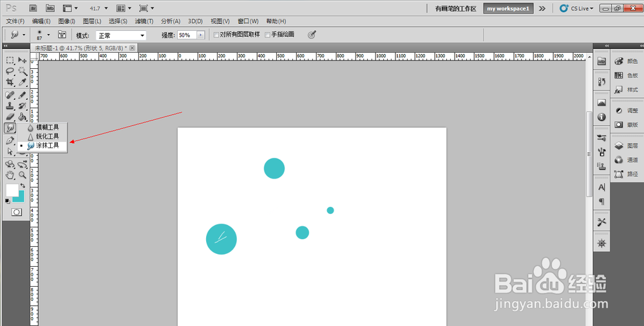This screenshot has height=326, width=644.
Task: Open the Arrange Documents dropdown
Action: [x=124, y=8]
